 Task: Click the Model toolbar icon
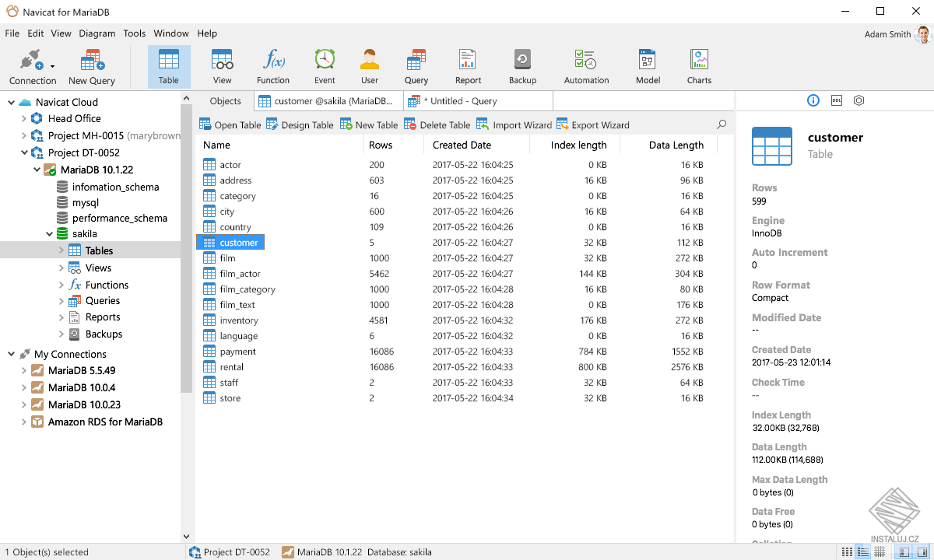pyautogui.click(x=648, y=61)
